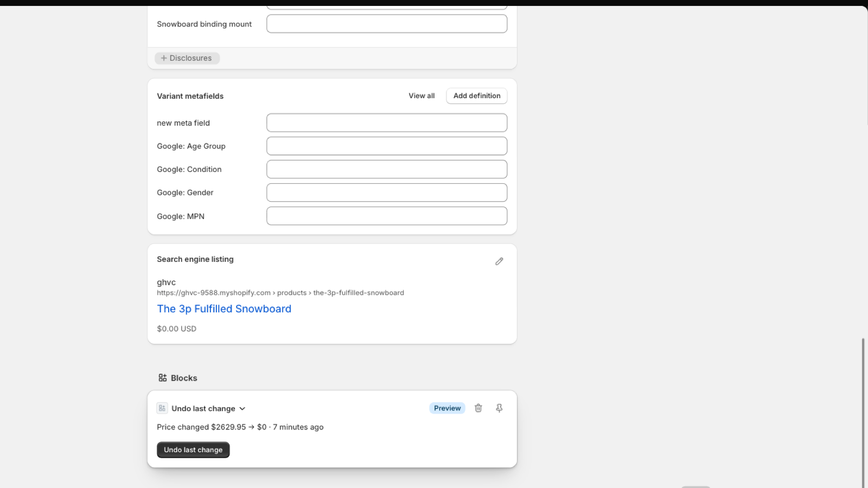Click the Snowboard binding mount input field
Viewport: 868px width, 488px height.
[x=387, y=24]
